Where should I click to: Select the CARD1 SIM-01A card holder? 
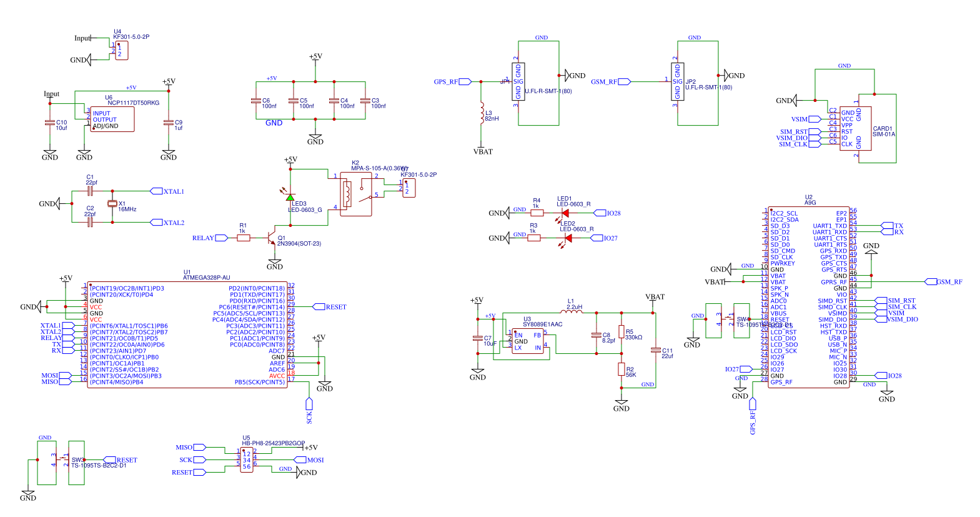point(856,128)
